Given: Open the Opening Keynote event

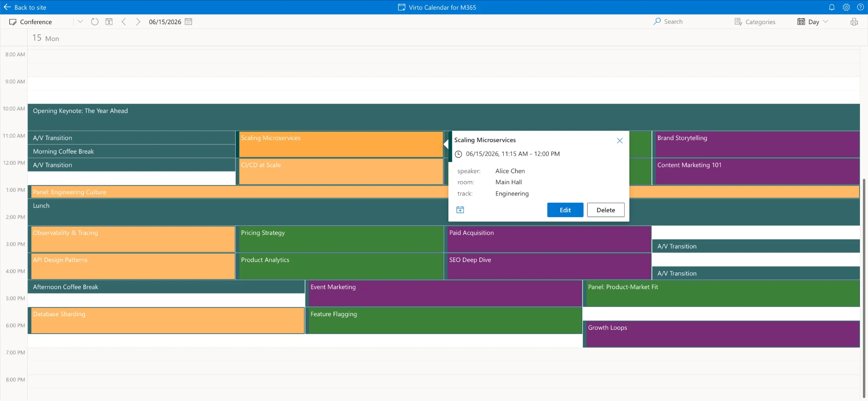Looking at the screenshot, I should [444, 117].
